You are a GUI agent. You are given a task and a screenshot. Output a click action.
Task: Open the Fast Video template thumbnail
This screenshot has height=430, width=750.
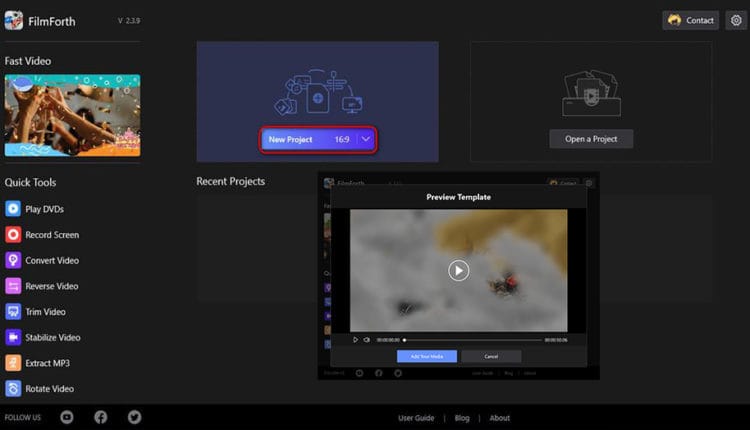pyautogui.click(x=73, y=115)
